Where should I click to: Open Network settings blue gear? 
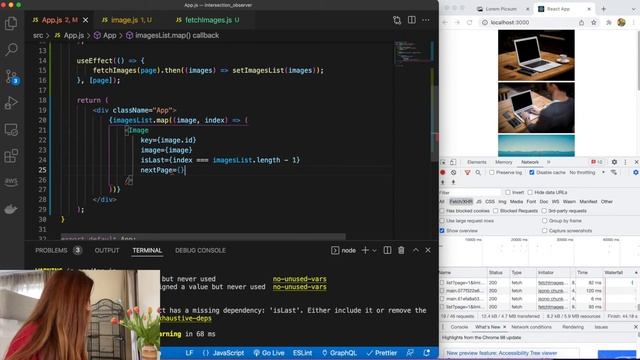pos(636,173)
